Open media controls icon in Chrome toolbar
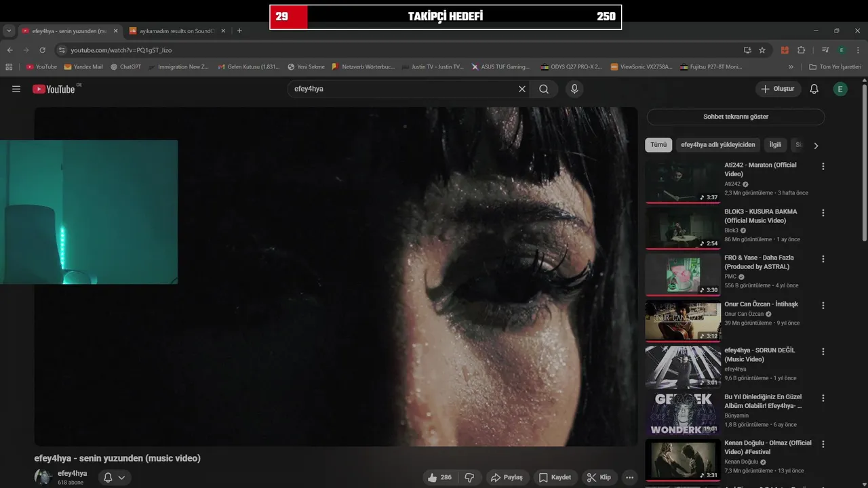 click(825, 50)
